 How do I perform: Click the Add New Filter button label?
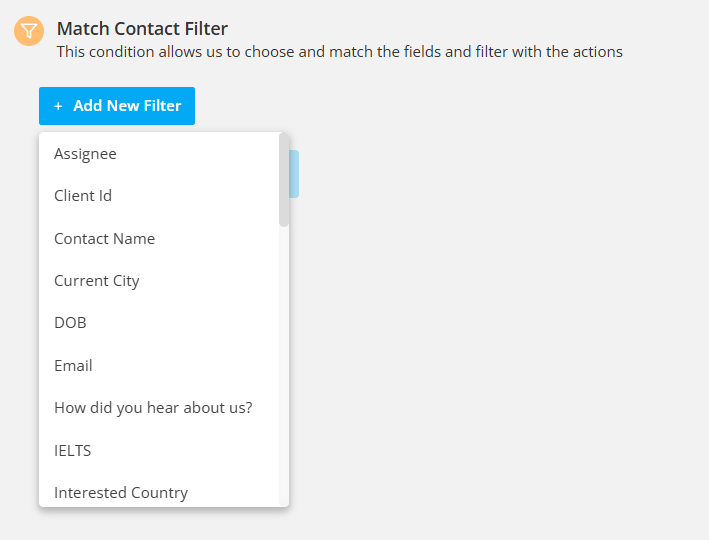pyautogui.click(x=127, y=106)
